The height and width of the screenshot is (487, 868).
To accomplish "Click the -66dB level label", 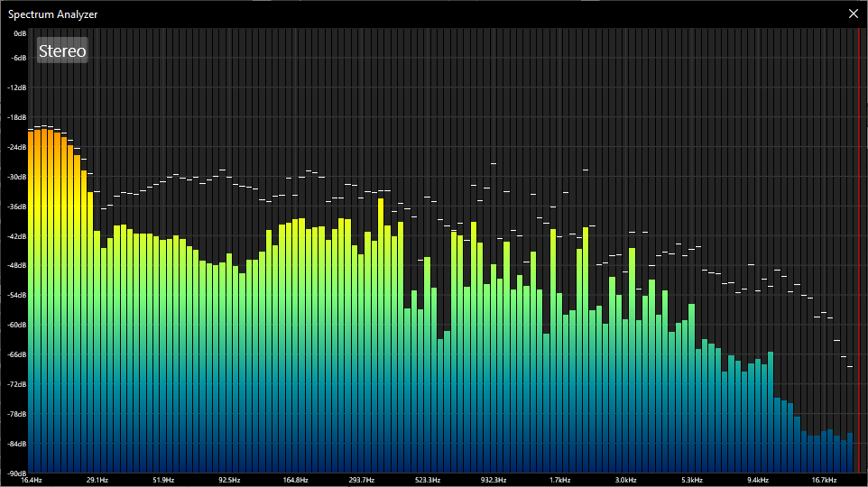I will tap(17, 354).
